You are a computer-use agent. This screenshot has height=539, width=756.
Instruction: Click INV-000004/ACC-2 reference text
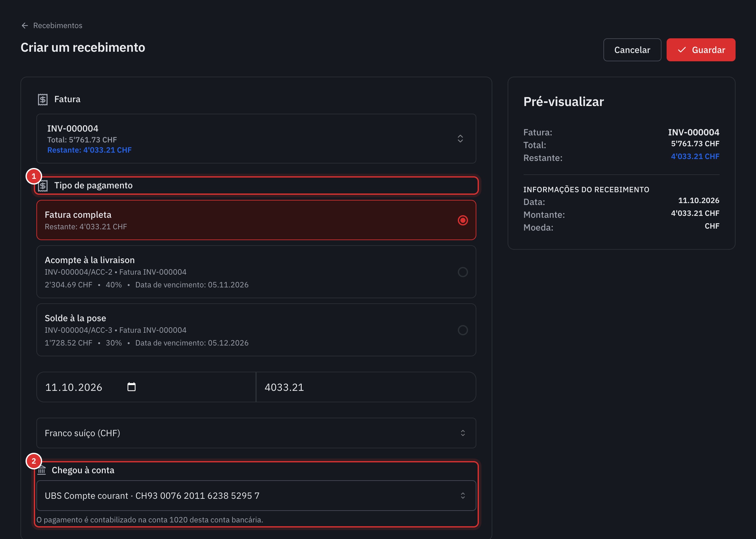coord(78,272)
